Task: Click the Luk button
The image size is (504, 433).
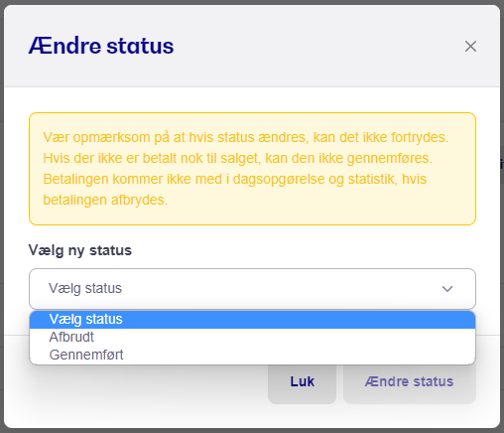Action: pos(302,381)
